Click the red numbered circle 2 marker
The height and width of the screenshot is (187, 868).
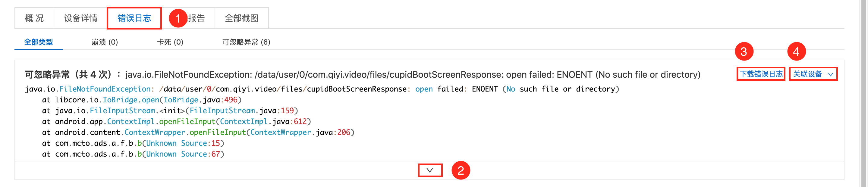pyautogui.click(x=461, y=170)
